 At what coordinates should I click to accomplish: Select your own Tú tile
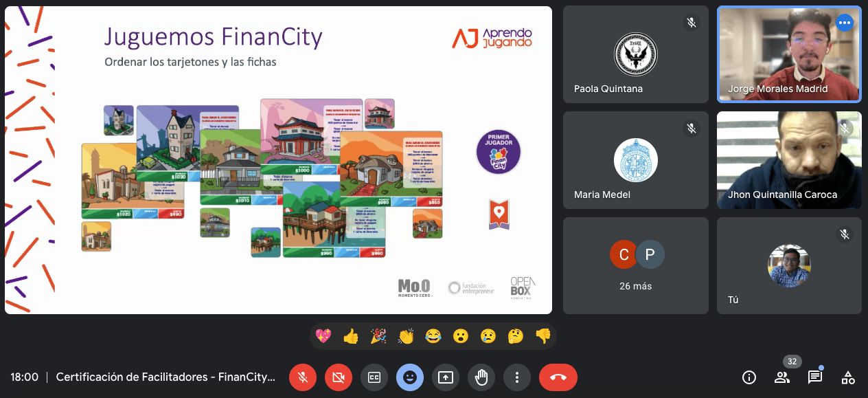click(x=789, y=266)
